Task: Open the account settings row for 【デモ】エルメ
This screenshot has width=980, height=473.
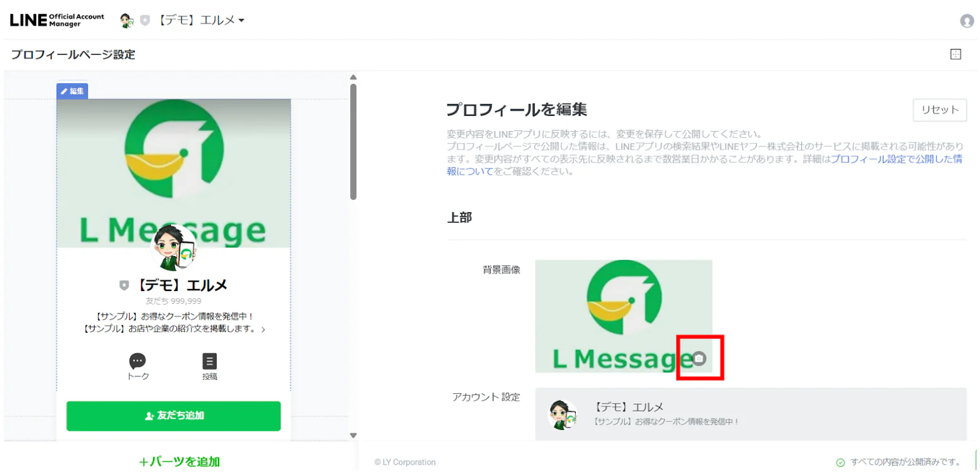Action: click(x=751, y=414)
